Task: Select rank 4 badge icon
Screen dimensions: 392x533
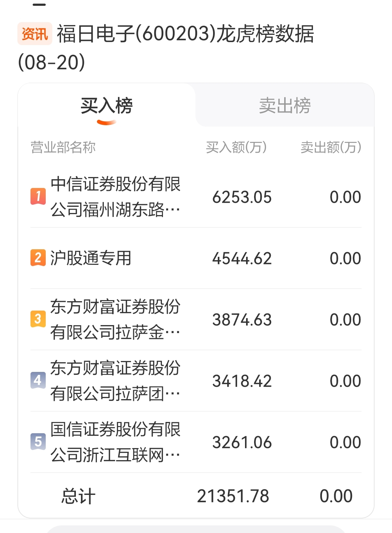Action: [x=38, y=380]
